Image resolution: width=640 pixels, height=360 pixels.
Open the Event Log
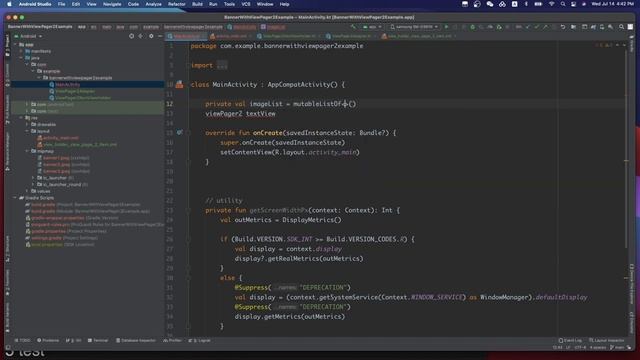pos(570,340)
